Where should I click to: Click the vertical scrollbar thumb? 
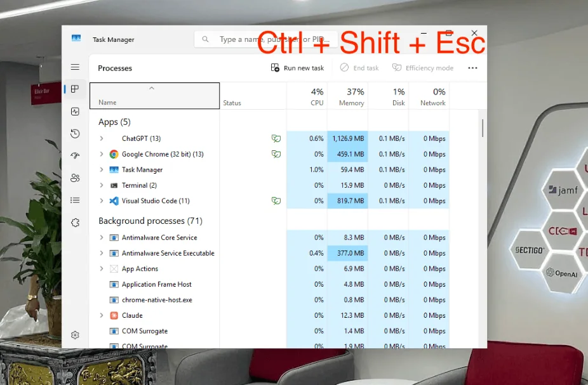click(482, 128)
